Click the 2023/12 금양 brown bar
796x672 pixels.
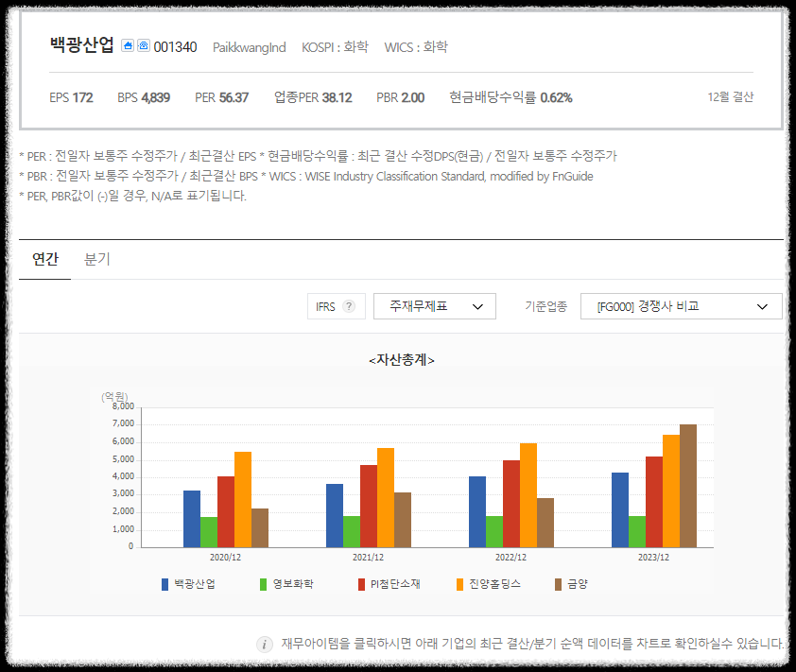coord(688,486)
